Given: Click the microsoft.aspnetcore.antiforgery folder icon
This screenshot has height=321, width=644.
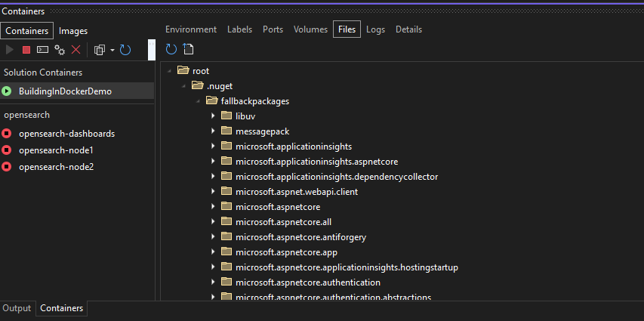Looking at the screenshot, I should (226, 236).
